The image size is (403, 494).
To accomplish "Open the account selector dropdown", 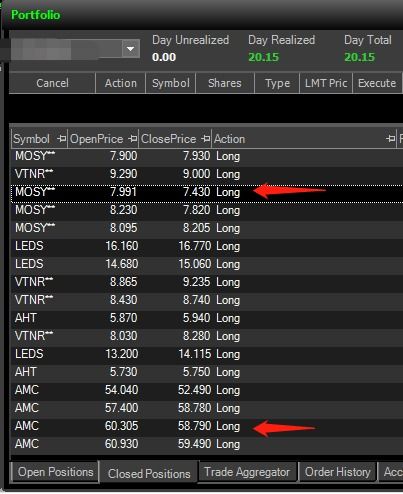I will (x=130, y=49).
